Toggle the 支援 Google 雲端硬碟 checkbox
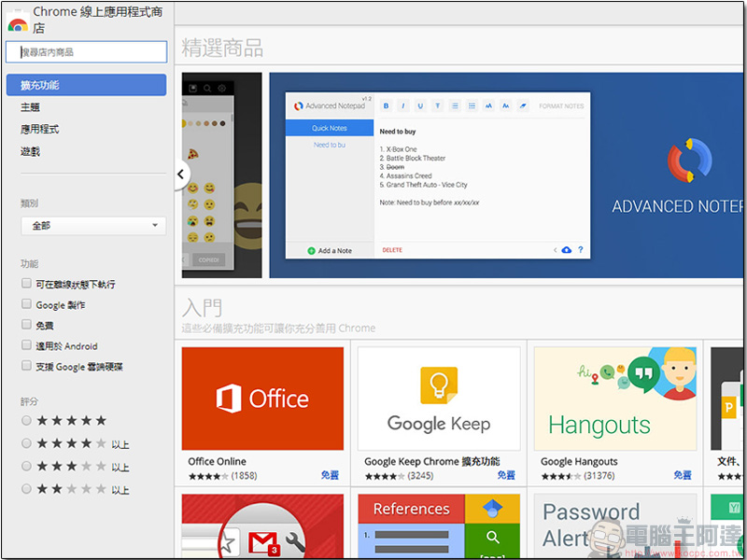747x560 pixels. tap(27, 365)
